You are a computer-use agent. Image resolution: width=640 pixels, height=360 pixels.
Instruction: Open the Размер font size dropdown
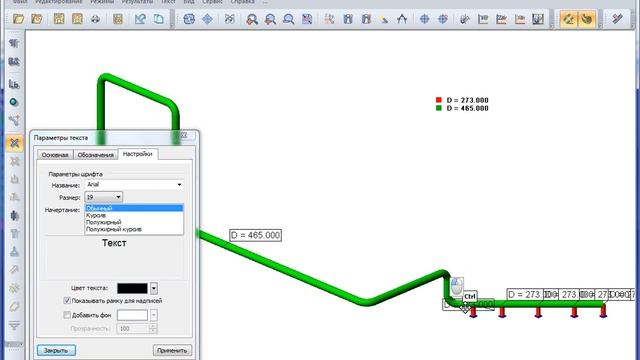click(103, 197)
